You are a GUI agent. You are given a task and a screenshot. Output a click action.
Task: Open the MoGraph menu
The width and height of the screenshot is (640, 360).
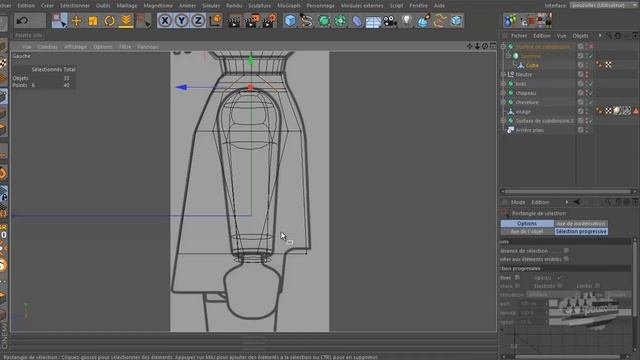[289, 6]
